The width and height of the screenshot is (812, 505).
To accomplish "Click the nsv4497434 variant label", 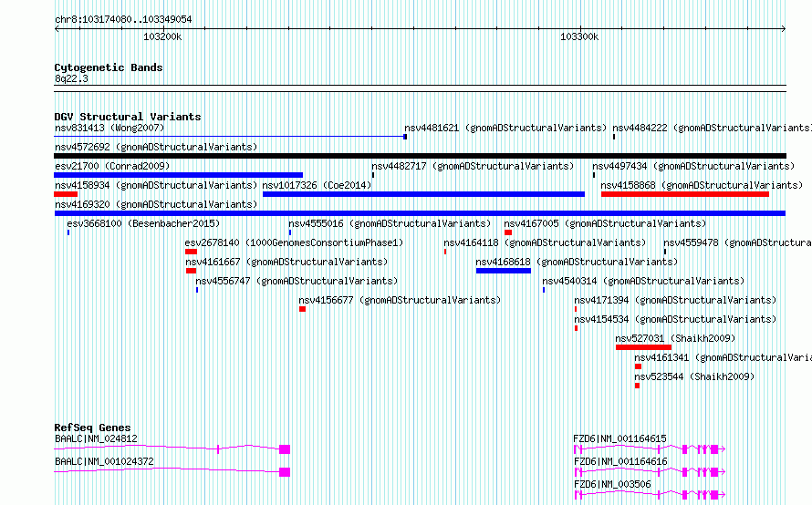I will 693,167.
